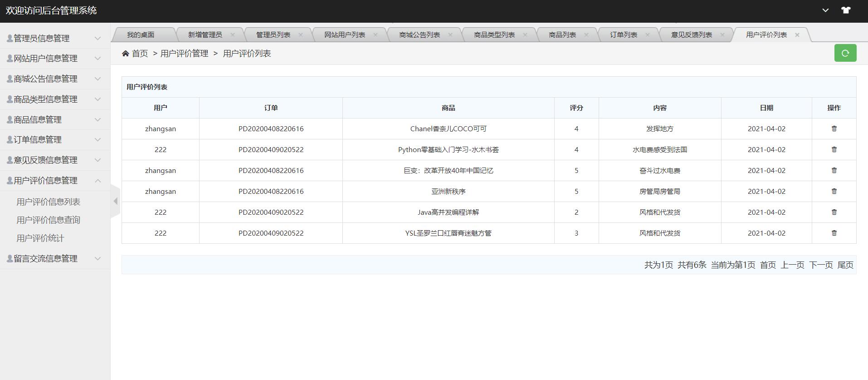
Task: Select the 房管局房管局 content cell
Action: (x=660, y=191)
